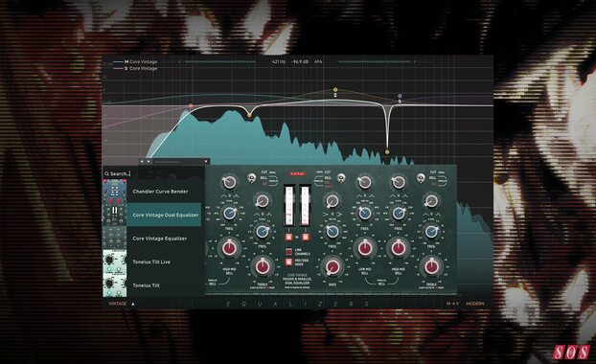This screenshot has height=364, width=596.
Task: Select the purple EQ band node
Action: pyautogui.click(x=400, y=96)
